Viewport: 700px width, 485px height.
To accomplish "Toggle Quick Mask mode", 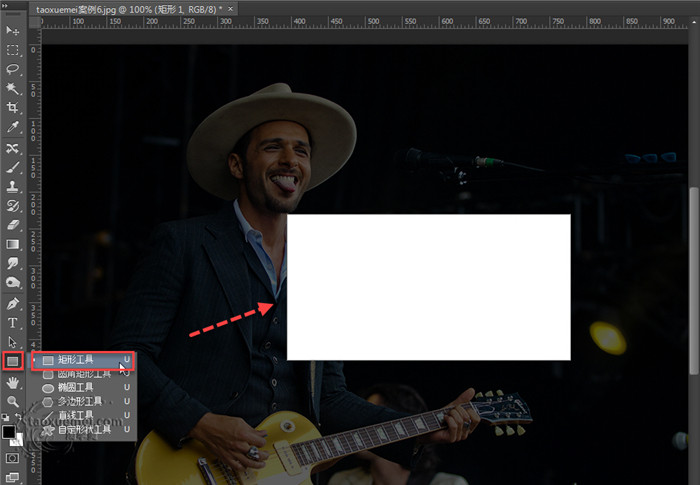I will (x=13, y=457).
